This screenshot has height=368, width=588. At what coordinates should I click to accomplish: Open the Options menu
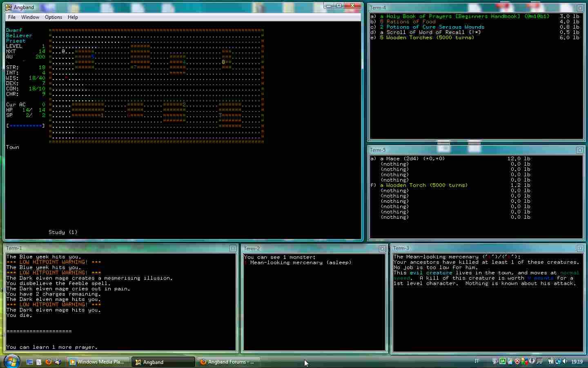[53, 17]
